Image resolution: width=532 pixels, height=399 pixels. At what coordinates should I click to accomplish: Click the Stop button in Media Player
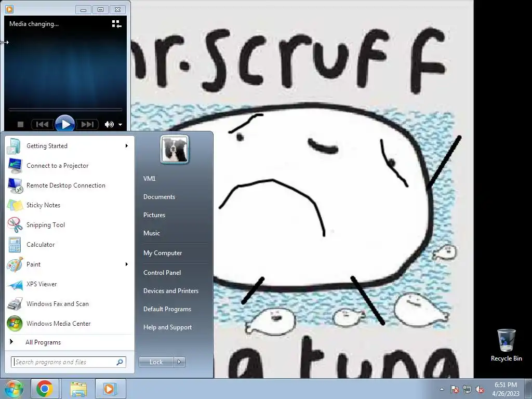tap(20, 125)
